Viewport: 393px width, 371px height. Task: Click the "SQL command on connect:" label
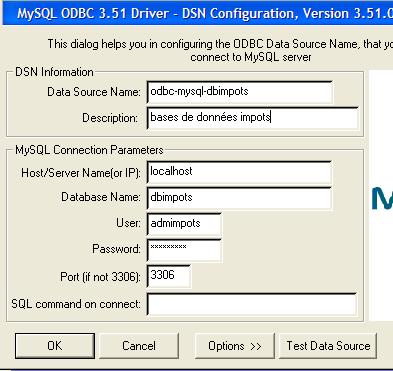point(76,304)
